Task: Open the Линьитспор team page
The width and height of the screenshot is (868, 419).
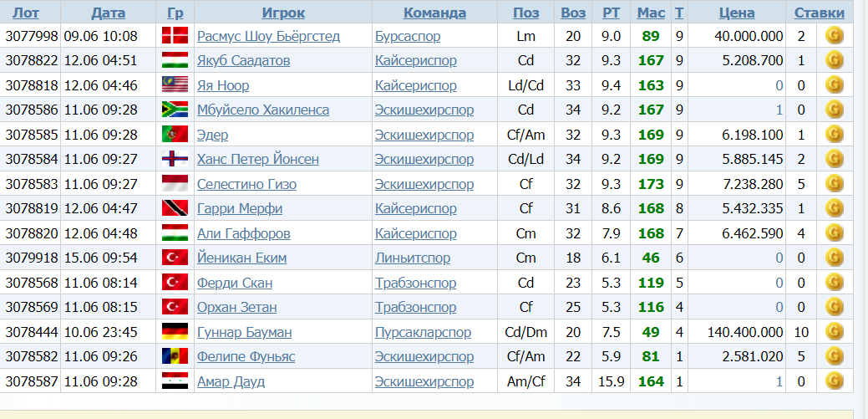Action: pos(413,258)
